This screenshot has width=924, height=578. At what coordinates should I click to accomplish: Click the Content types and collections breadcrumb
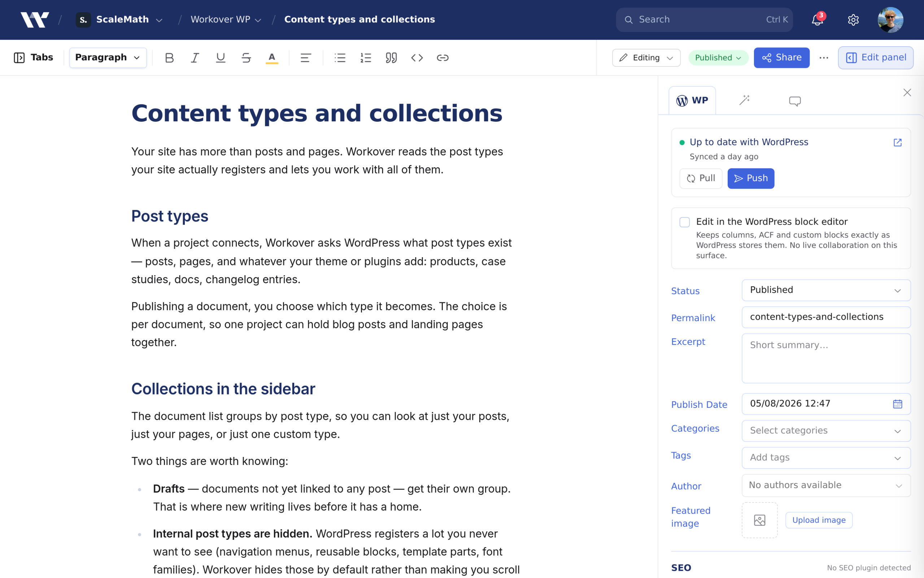coord(359,20)
